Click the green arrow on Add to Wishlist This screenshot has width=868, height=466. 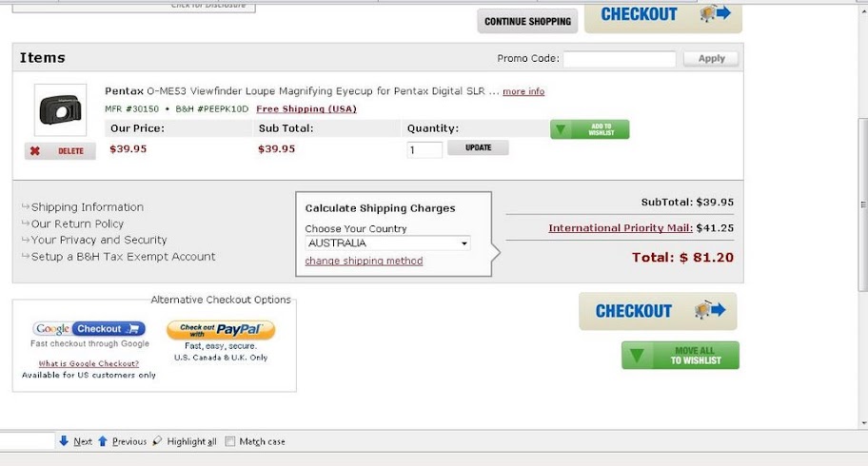(561, 129)
